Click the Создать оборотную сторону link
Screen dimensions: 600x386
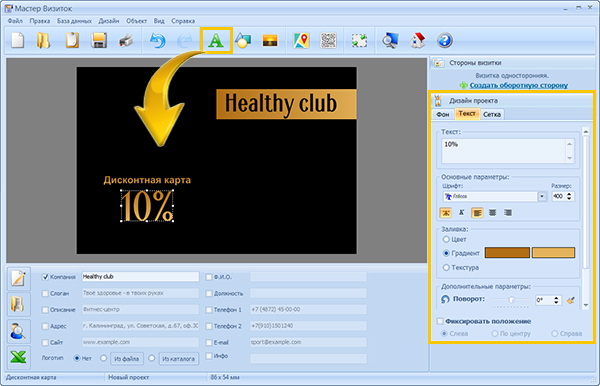click(x=518, y=85)
